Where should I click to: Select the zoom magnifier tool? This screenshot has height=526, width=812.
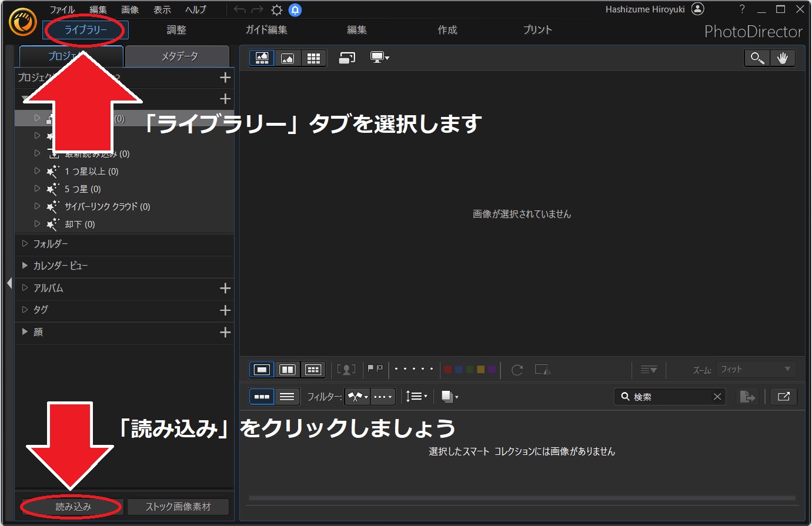click(x=757, y=58)
